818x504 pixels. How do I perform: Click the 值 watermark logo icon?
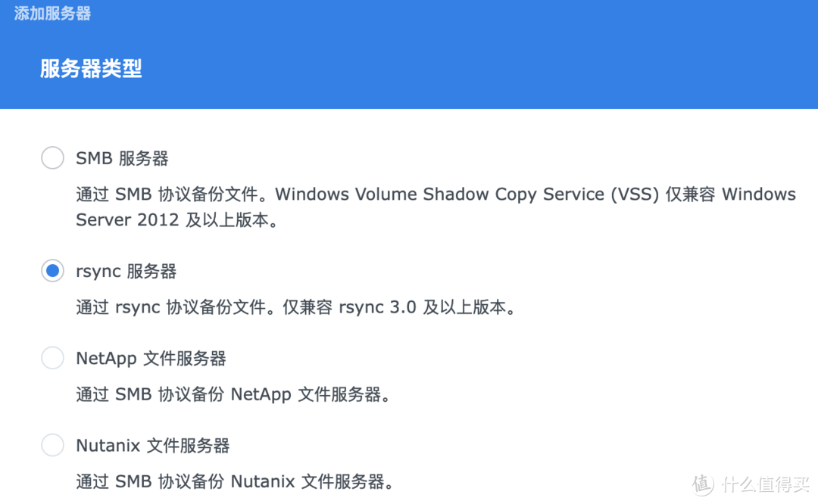[701, 482]
